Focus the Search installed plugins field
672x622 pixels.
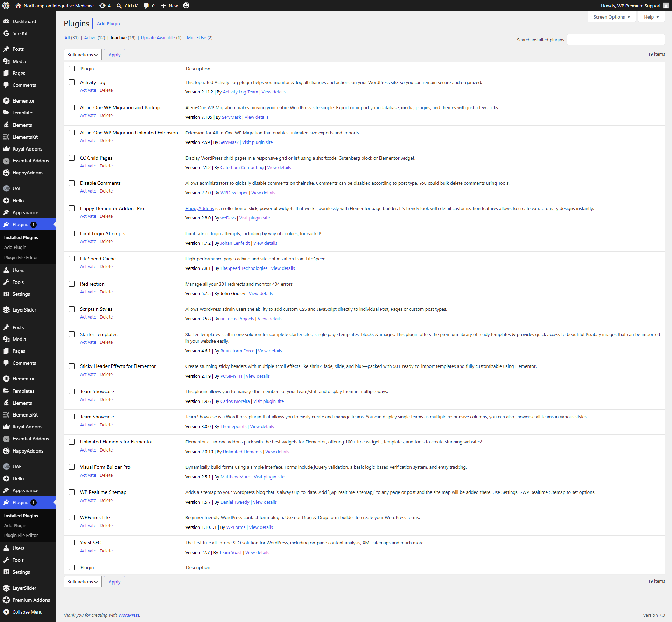tap(616, 40)
